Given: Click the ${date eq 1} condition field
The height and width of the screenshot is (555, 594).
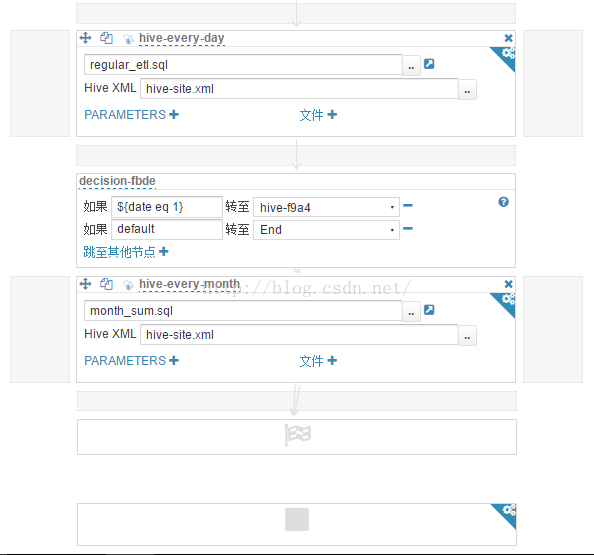Looking at the screenshot, I should (167, 207).
